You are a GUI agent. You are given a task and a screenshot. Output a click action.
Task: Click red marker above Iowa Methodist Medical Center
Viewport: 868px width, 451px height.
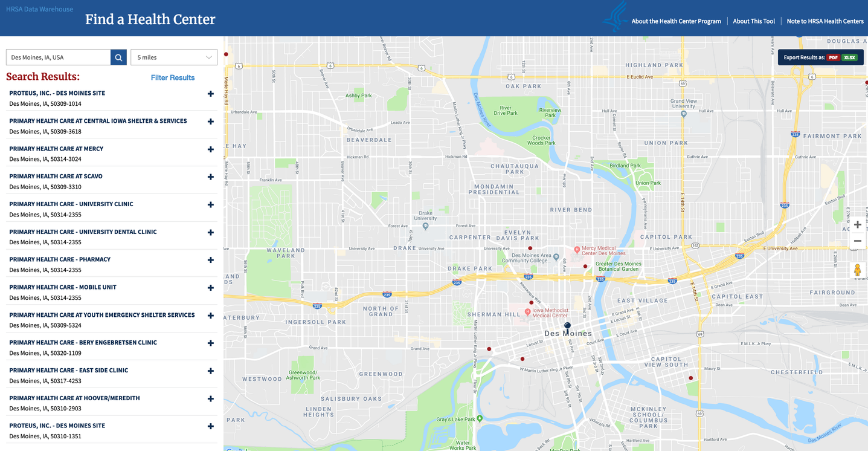[532, 302]
